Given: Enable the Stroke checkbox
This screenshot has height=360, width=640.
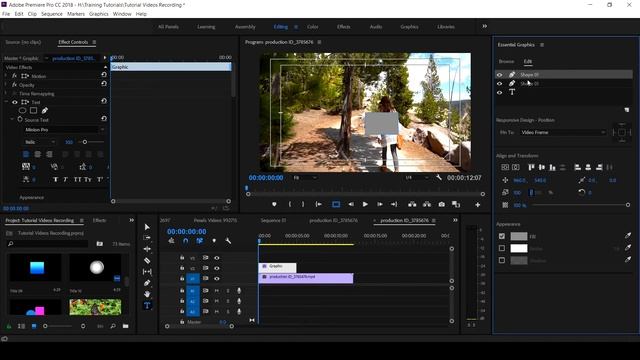Looking at the screenshot, I should [502, 248].
